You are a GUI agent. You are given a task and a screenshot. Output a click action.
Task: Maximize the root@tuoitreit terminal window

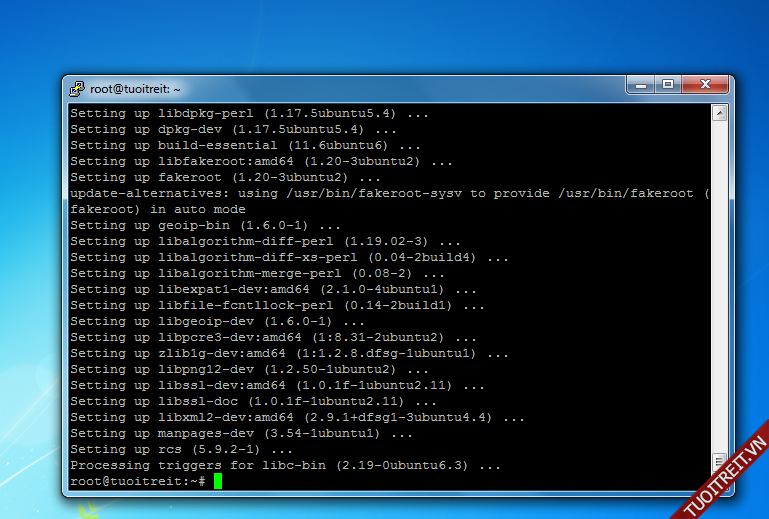[668, 86]
